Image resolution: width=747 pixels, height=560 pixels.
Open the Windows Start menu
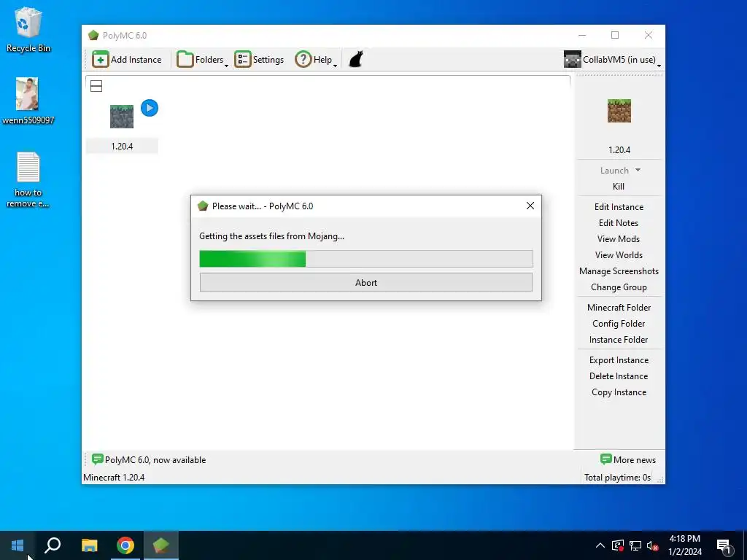pyautogui.click(x=18, y=545)
